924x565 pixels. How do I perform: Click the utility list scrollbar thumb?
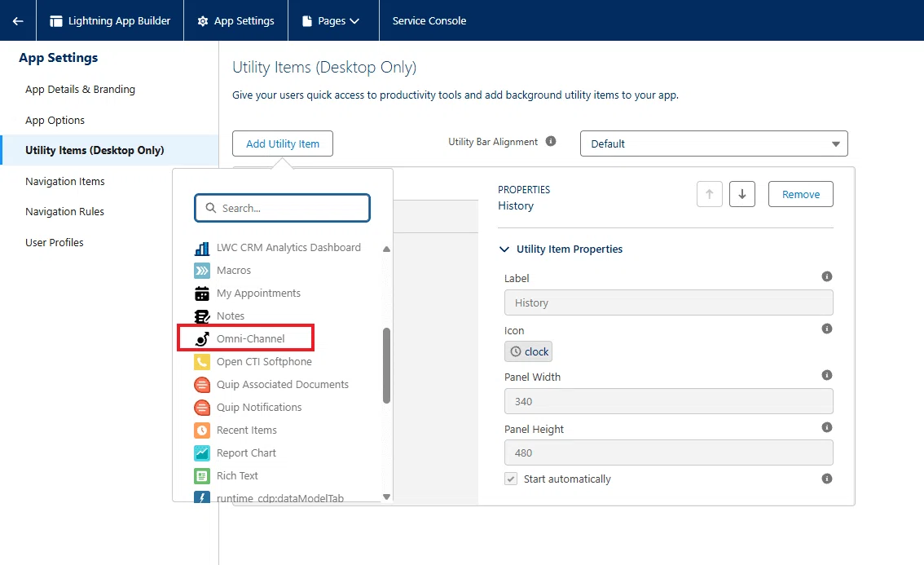tap(386, 365)
